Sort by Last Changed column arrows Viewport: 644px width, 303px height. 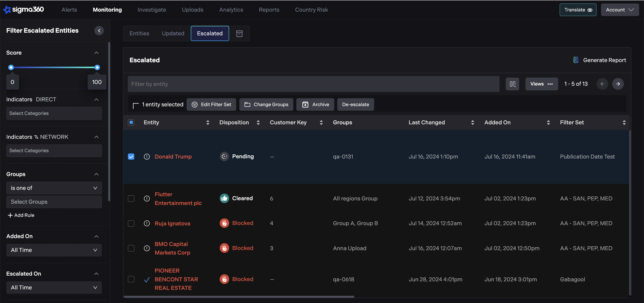(x=472, y=122)
